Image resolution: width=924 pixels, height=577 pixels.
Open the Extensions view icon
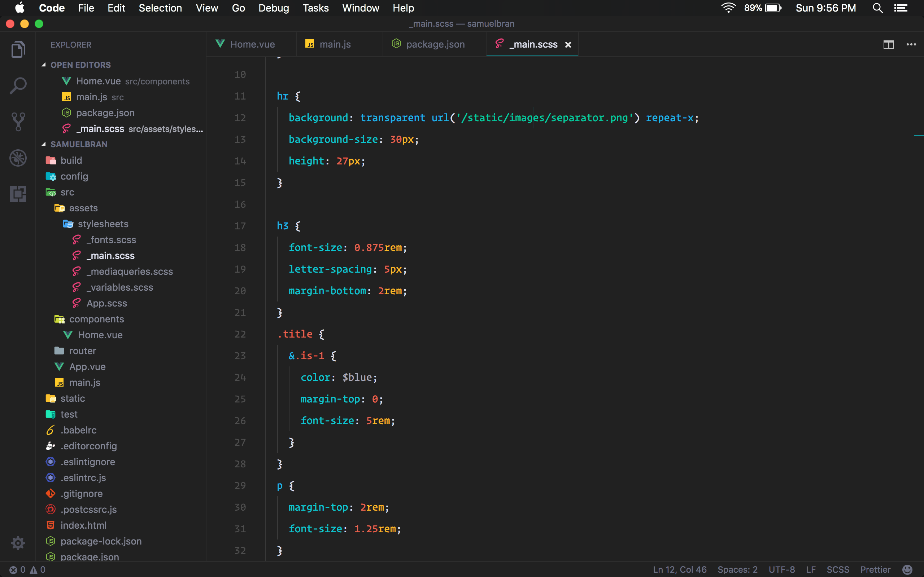[x=18, y=194]
